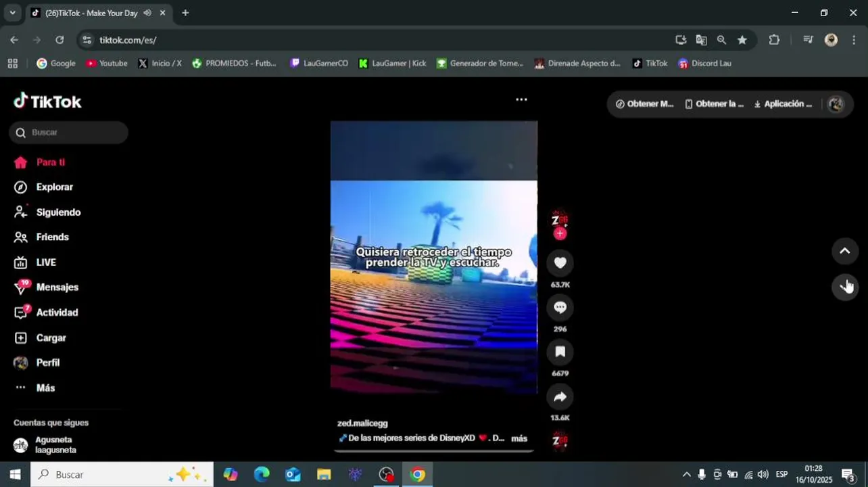Open the sound disc at bottom right of video
This screenshot has width=868, height=487.
[x=560, y=441]
